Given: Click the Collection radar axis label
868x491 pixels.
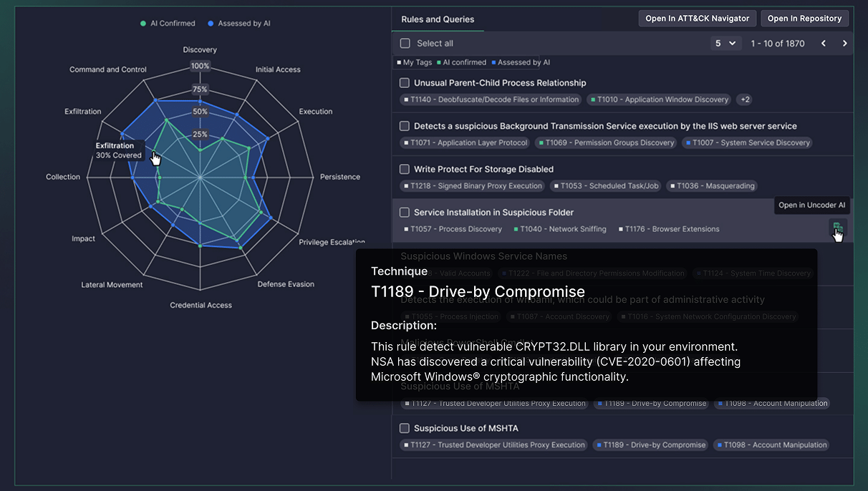Looking at the screenshot, I should click(63, 177).
